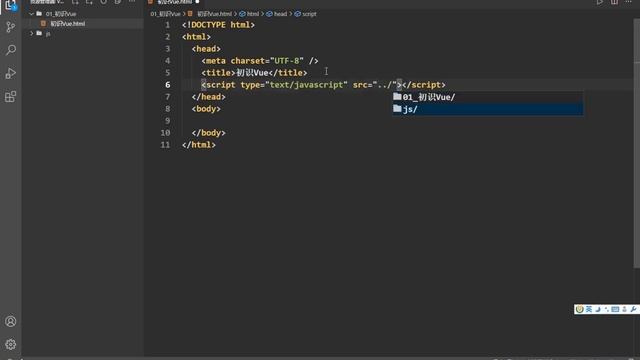
Task: Open the Explorer view in activity bar
Action: (11, 5)
